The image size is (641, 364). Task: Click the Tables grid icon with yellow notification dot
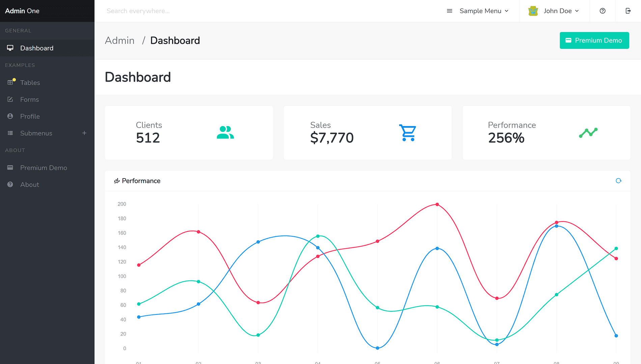pyautogui.click(x=10, y=83)
